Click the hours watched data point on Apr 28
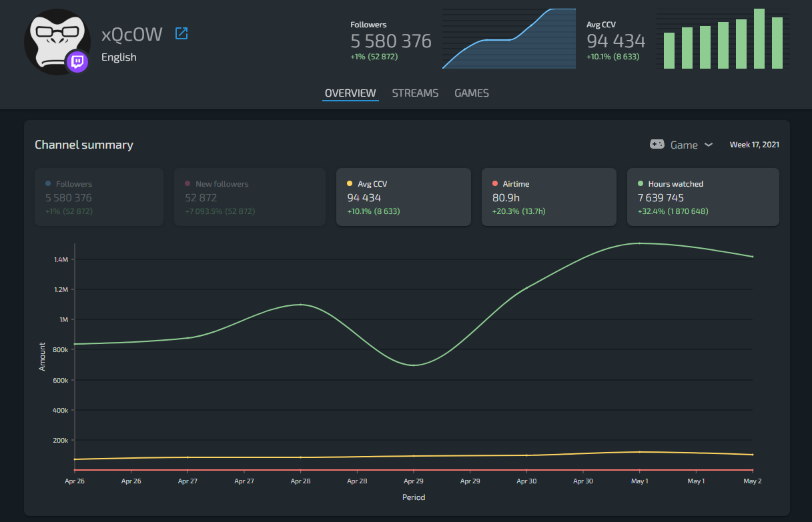812x522 pixels. [x=301, y=305]
